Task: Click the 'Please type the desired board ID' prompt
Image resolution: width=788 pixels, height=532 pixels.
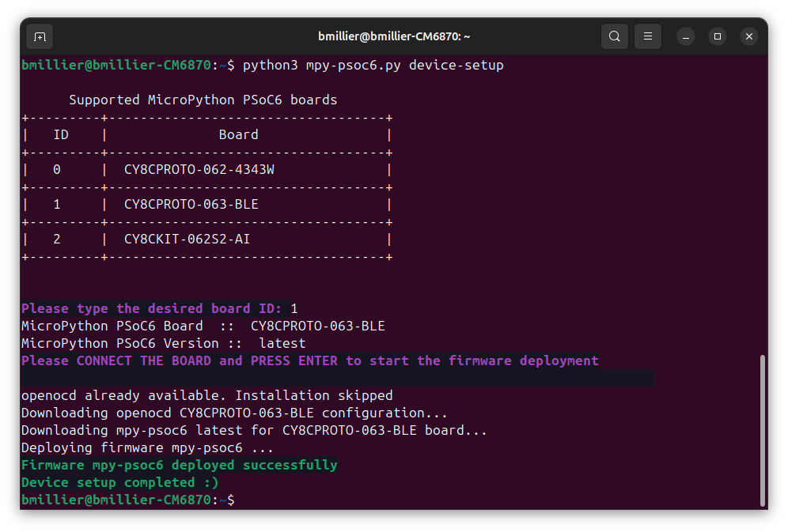Action: click(x=151, y=308)
